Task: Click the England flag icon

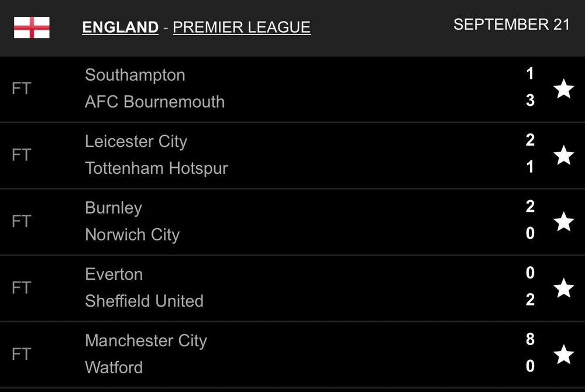Action: tap(32, 27)
